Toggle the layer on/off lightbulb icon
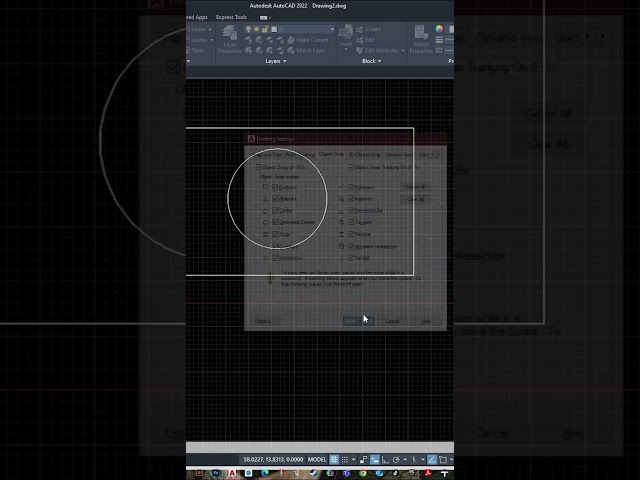Viewport: 640px width, 480px height. pos(248,29)
